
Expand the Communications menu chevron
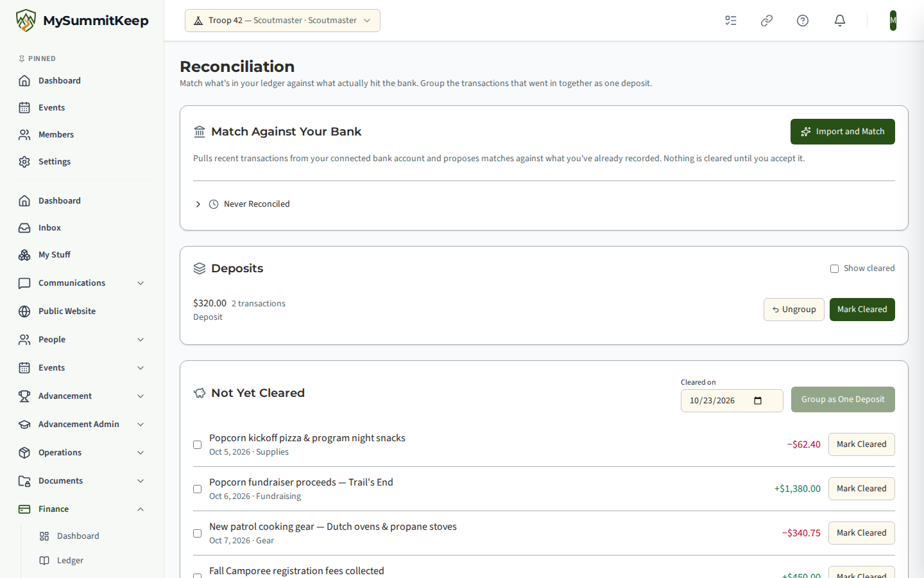[x=141, y=283]
